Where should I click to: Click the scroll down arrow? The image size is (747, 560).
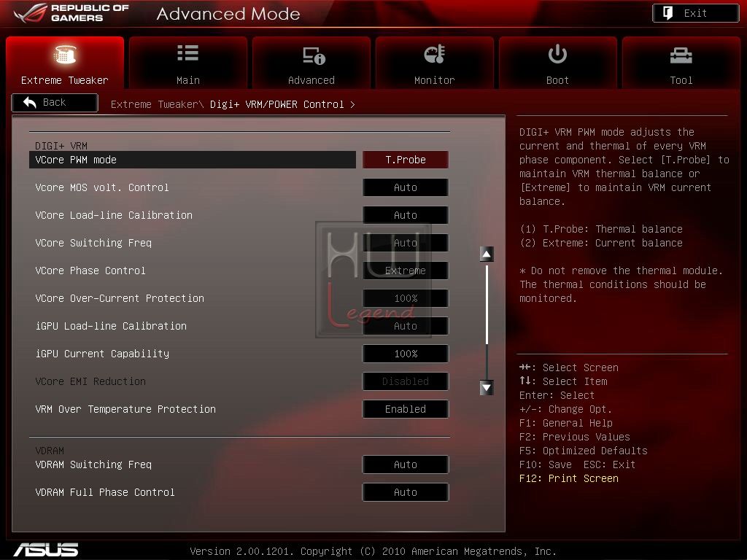click(x=487, y=388)
